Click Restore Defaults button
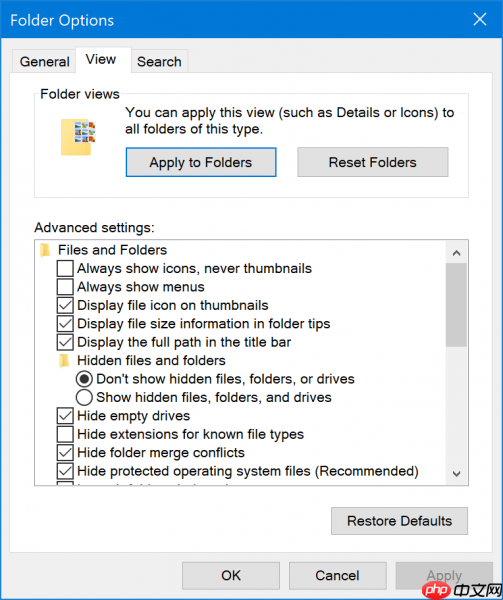 [x=399, y=521]
